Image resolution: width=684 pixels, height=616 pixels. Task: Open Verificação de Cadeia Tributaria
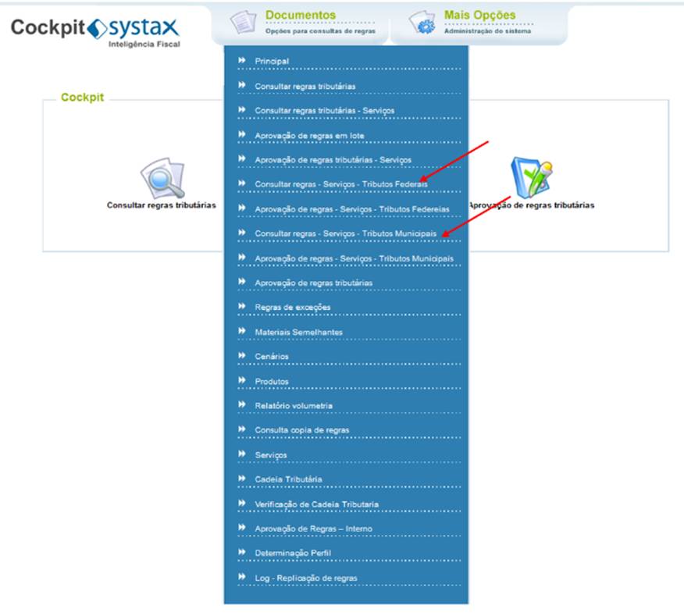[x=317, y=504]
